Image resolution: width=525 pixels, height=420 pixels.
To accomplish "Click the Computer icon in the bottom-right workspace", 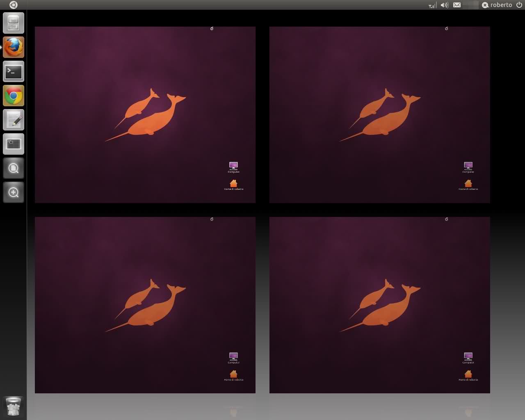I will tap(468, 356).
